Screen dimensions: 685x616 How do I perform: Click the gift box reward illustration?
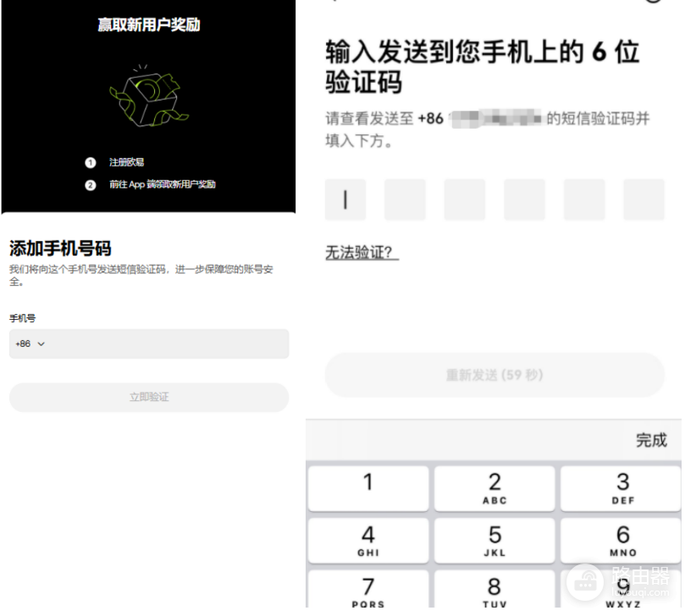(148, 97)
